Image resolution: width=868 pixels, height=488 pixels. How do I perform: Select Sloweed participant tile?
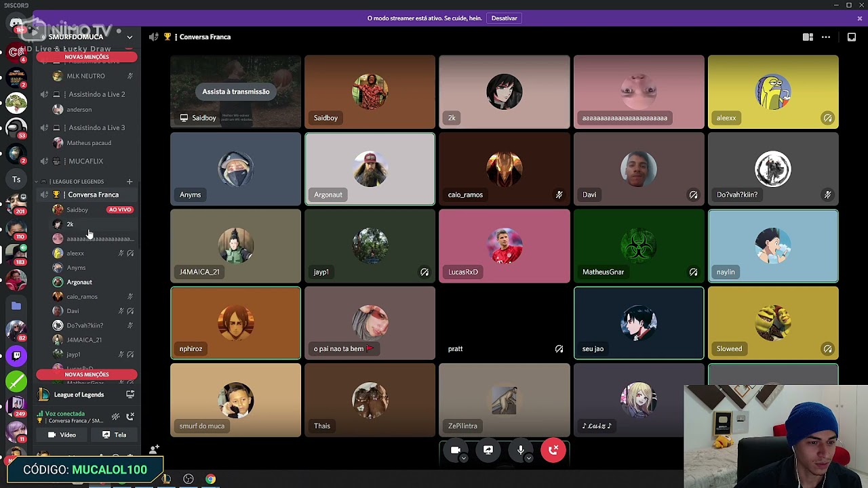pyautogui.click(x=773, y=323)
